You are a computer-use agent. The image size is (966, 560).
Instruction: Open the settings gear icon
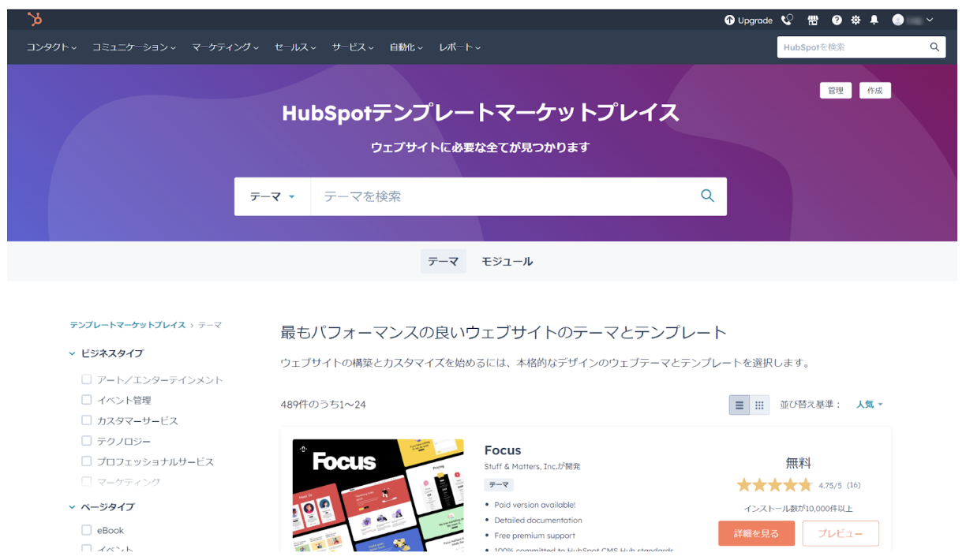point(856,21)
